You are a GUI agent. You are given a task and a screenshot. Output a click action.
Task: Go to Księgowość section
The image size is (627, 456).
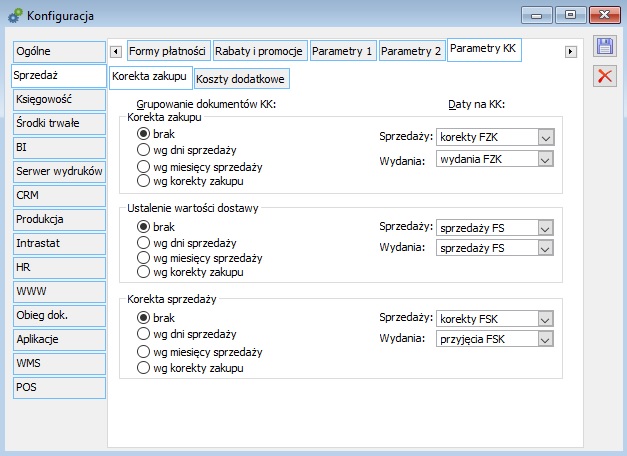click(59, 100)
